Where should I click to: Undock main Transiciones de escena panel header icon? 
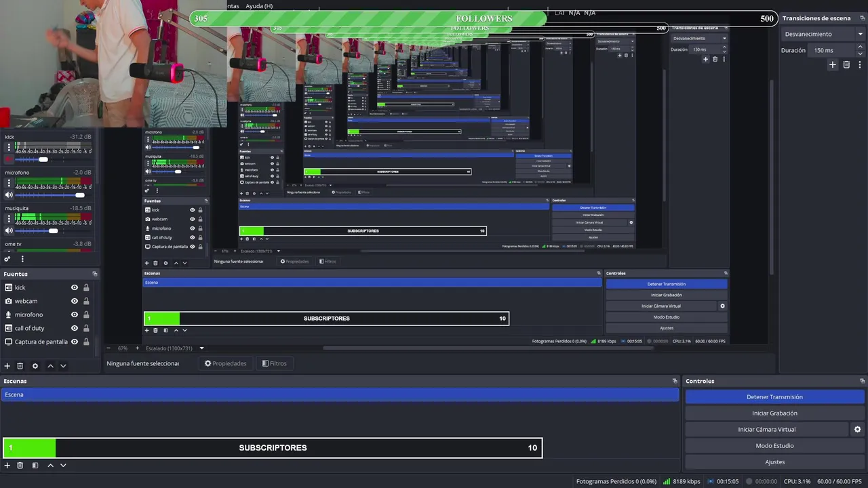click(x=862, y=18)
